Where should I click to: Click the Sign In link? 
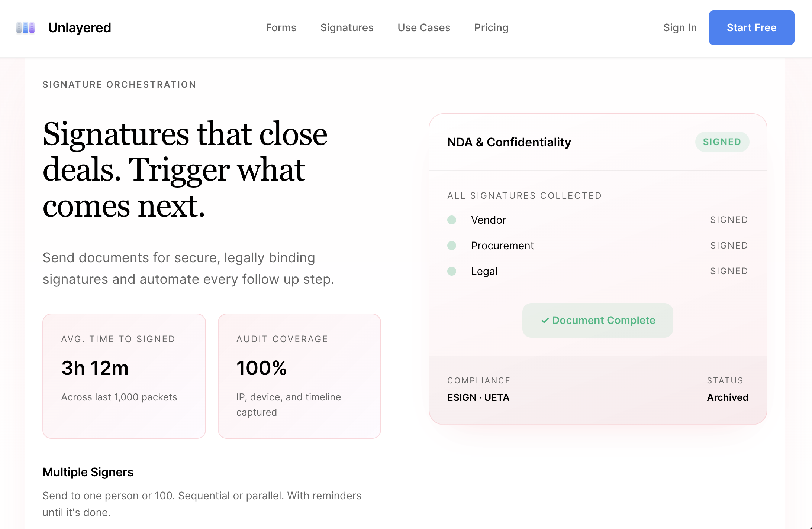pos(680,28)
